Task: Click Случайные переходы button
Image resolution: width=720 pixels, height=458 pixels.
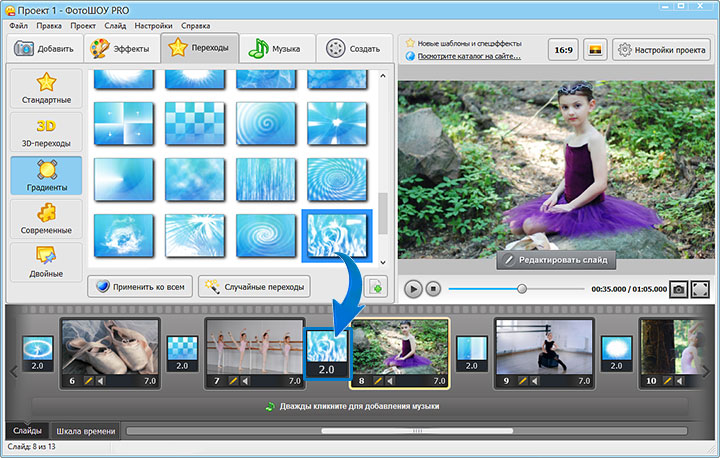Action: (254, 287)
